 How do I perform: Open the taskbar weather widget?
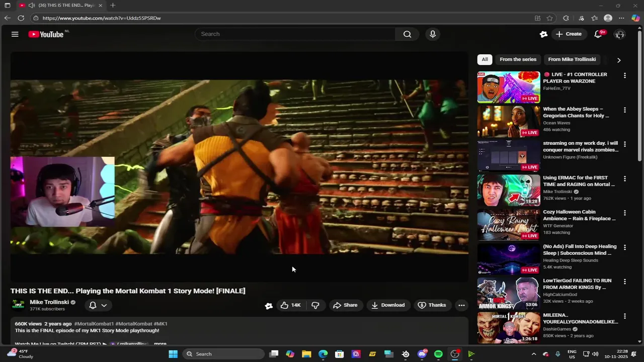[x=20, y=354]
